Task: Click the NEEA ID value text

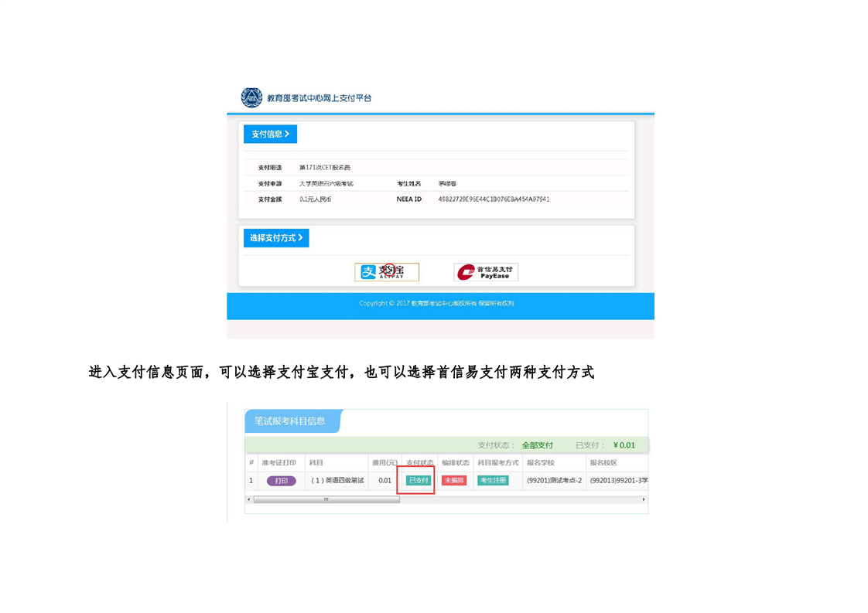Action: pyautogui.click(x=494, y=199)
